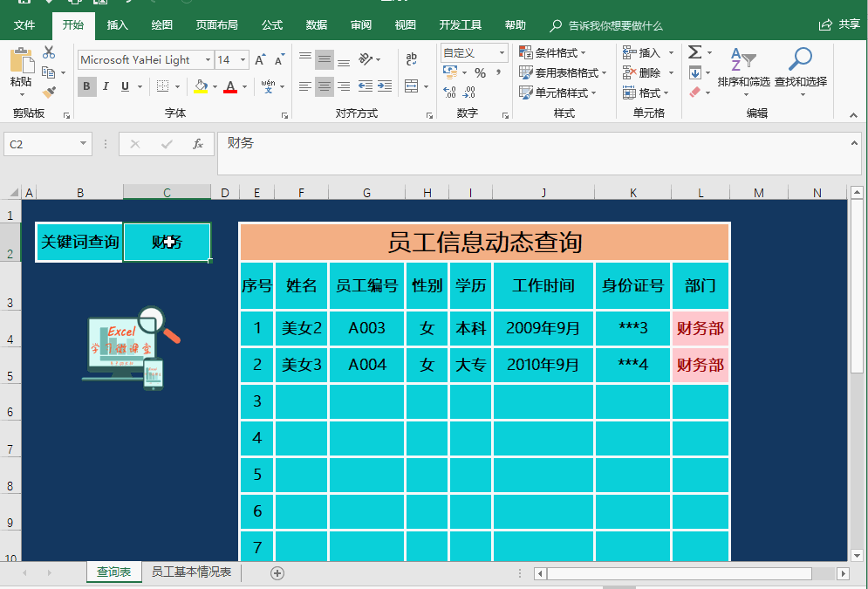Screen dimensions: 868x589
Task: Toggle italic formatting
Action: tap(106, 86)
